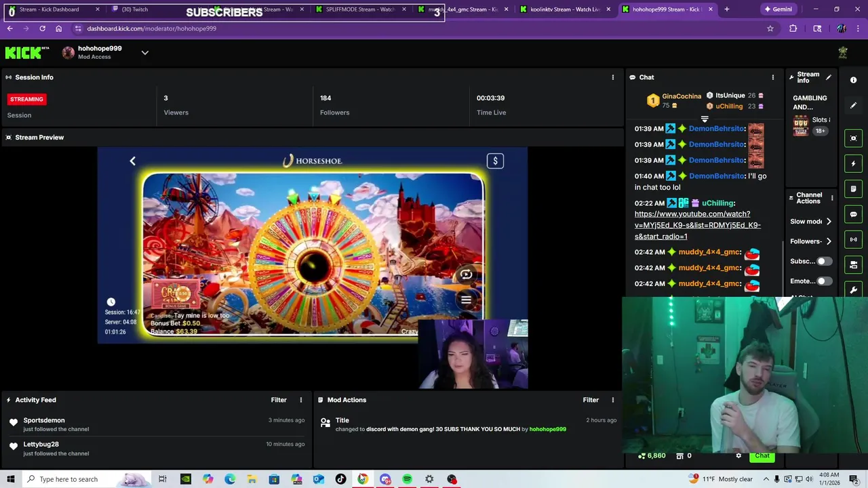Open the YouTube link posted by uChilling
The image size is (868, 488).
(697, 225)
